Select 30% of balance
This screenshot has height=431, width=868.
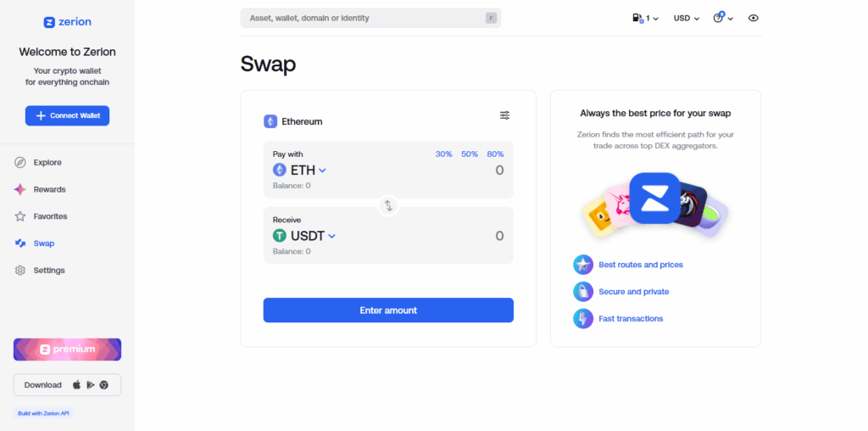[x=443, y=154]
